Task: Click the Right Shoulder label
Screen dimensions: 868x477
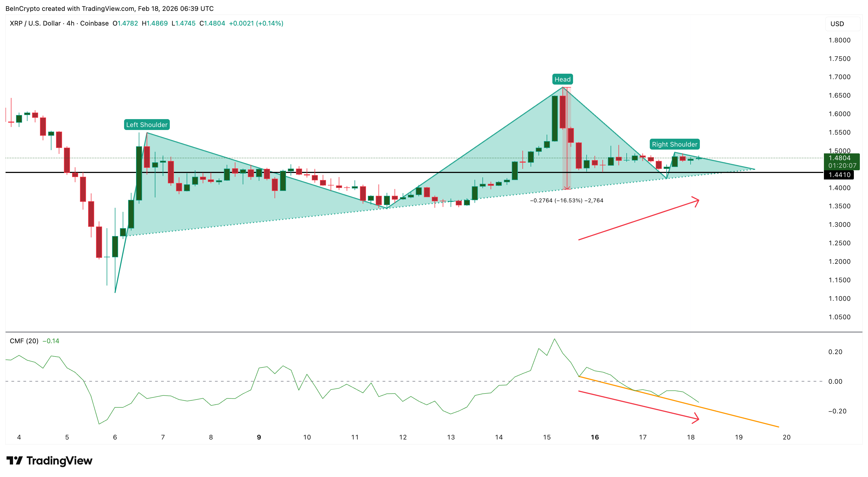Action: point(674,144)
